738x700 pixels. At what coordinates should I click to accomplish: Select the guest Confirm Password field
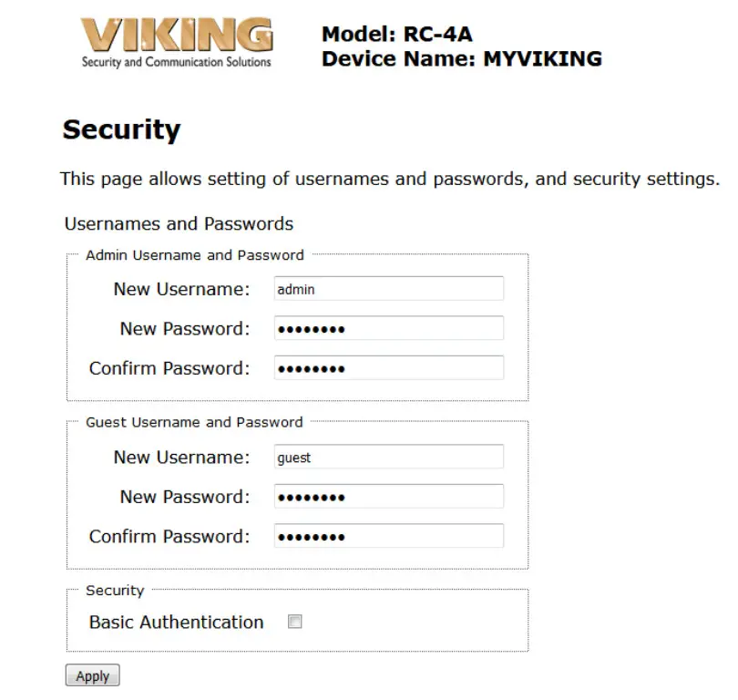pyautogui.click(x=389, y=535)
